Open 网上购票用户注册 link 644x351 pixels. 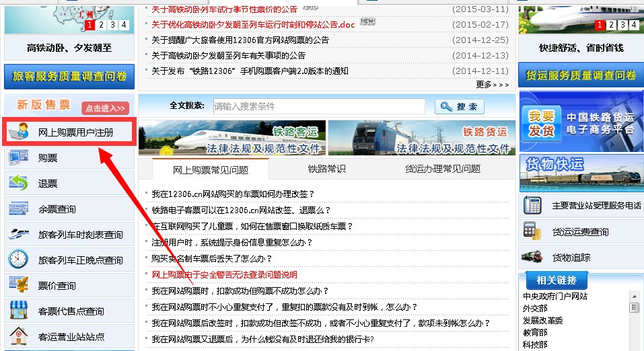point(75,132)
